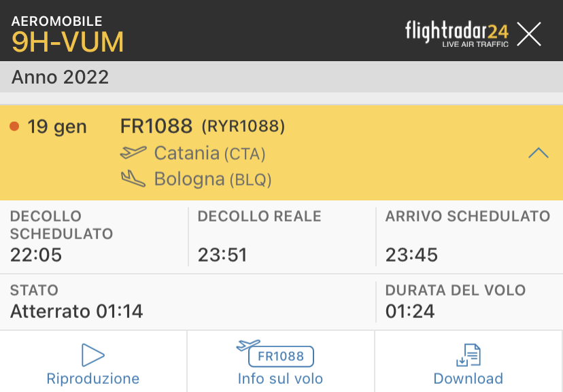The height and width of the screenshot is (392, 563).
Task: Click the landing plane icon beside Bologna
Action: click(x=133, y=179)
